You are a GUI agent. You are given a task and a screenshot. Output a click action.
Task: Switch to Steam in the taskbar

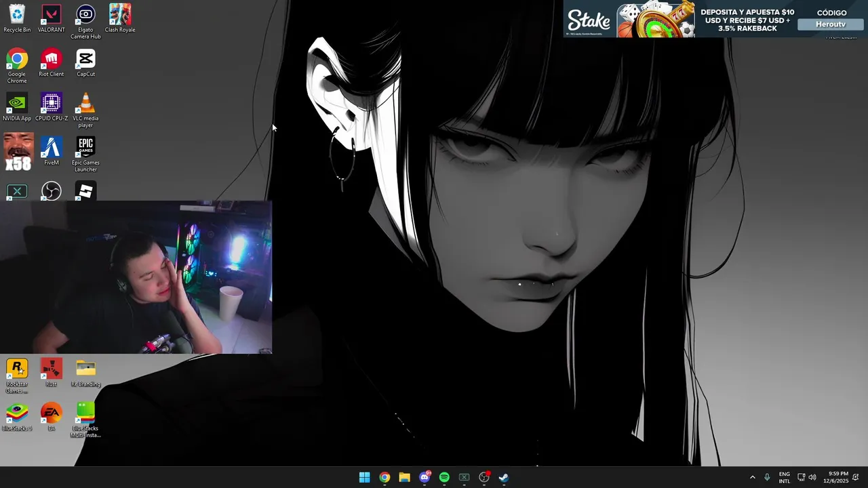(504, 477)
